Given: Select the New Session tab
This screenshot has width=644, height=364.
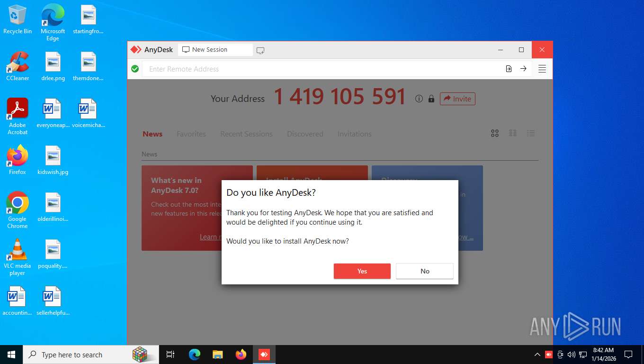Looking at the screenshot, I should click(x=215, y=50).
